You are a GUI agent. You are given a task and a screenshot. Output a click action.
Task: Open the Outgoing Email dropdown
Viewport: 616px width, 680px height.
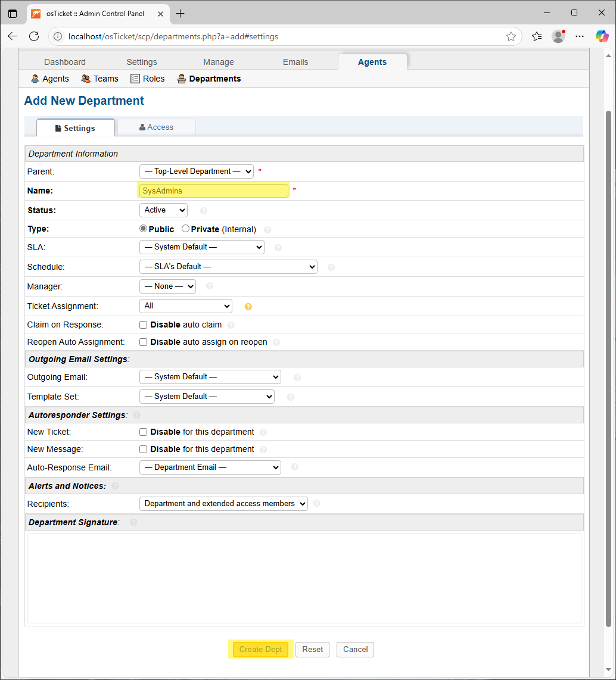coord(210,377)
